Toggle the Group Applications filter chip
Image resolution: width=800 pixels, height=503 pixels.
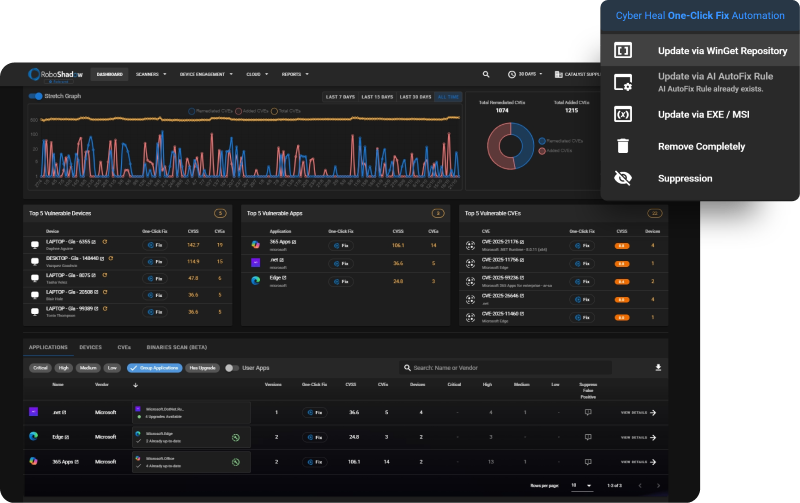[x=154, y=368]
